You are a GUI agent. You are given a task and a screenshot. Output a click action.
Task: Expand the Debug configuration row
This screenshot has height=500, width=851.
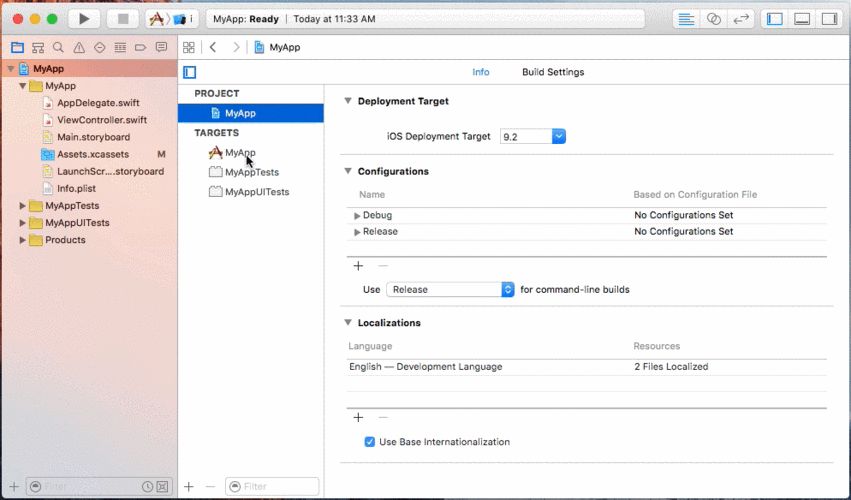pos(357,215)
